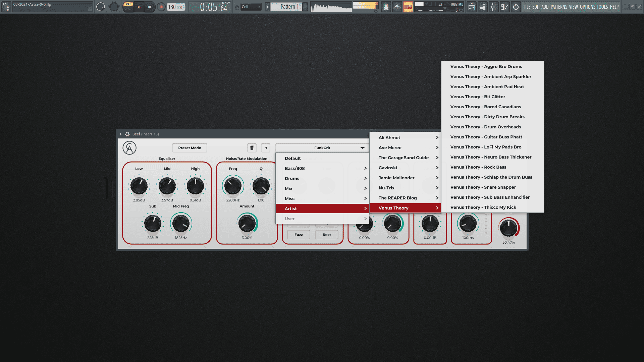This screenshot has height=362, width=644.
Task: Open the step-pattern piano roll view icon
Action: pos(504,7)
